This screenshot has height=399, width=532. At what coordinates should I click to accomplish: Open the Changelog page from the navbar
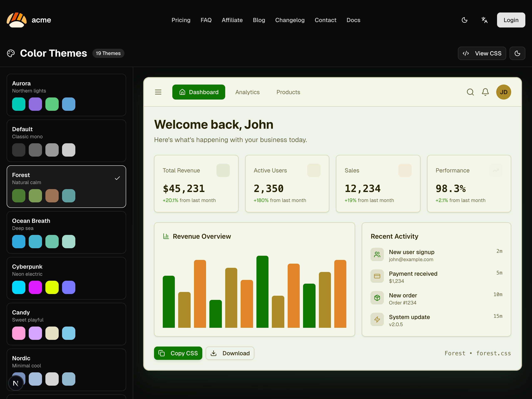(x=290, y=20)
